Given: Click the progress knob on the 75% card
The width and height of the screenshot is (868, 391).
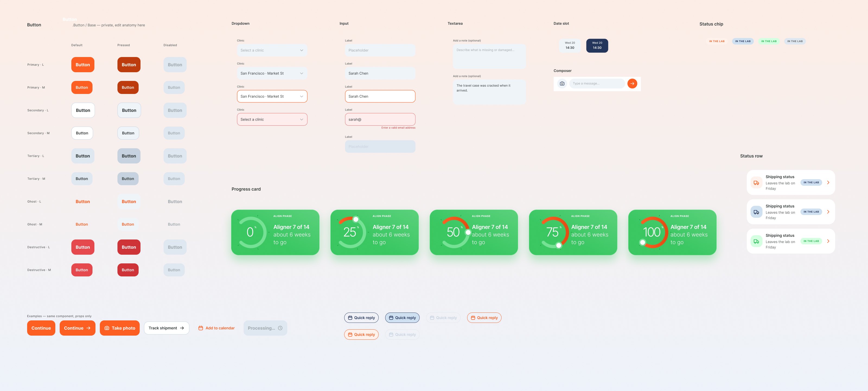Looking at the screenshot, I should (559, 246).
